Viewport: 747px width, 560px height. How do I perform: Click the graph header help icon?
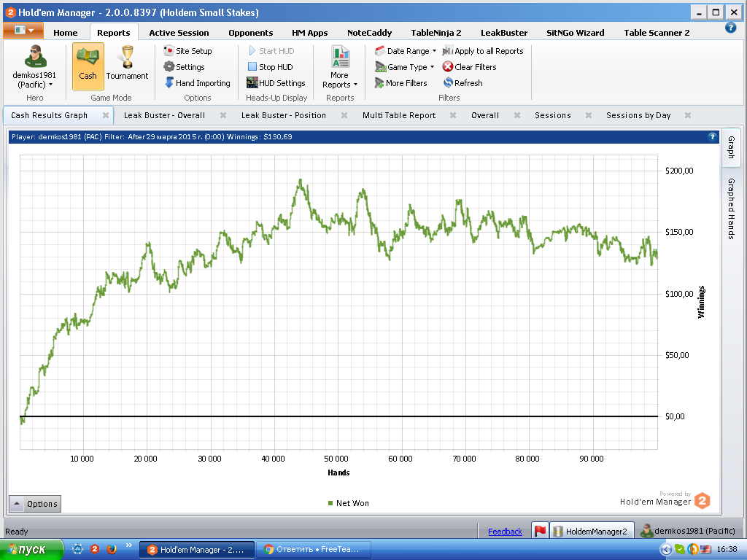712,137
